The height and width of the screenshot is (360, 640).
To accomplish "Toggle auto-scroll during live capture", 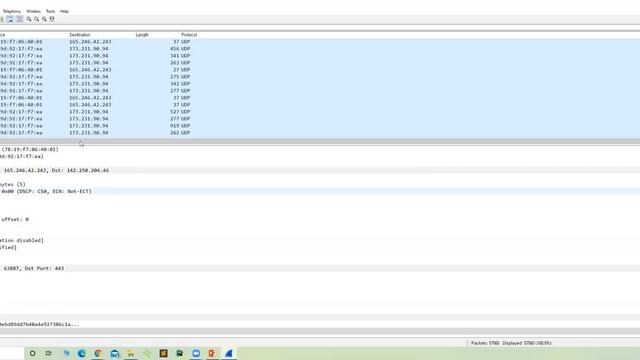I will [x=10, y=19].
